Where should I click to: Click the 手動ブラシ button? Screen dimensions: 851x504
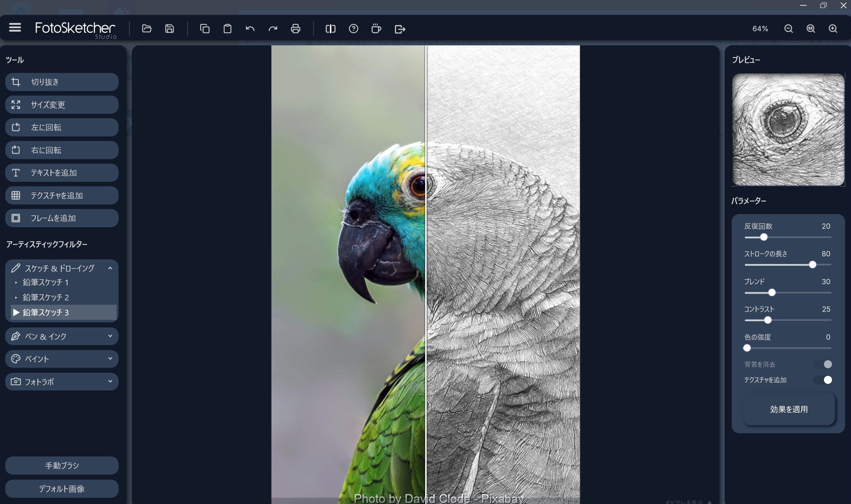tap(62, 465)
